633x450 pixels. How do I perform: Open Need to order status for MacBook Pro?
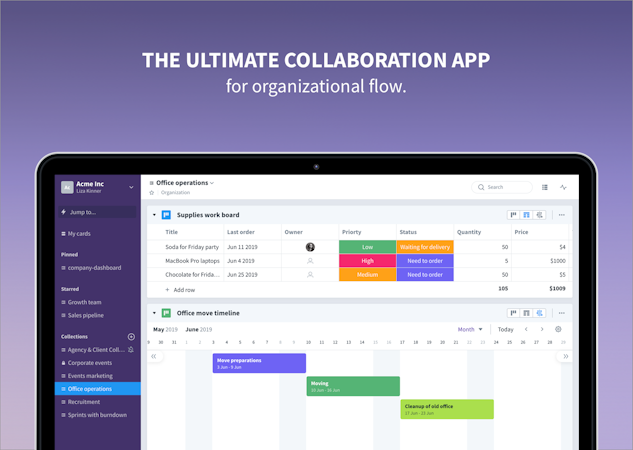(x=425, y=261)
